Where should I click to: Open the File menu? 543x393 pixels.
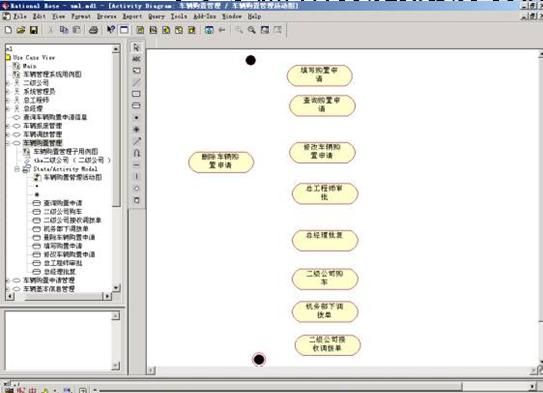(20, 16)
